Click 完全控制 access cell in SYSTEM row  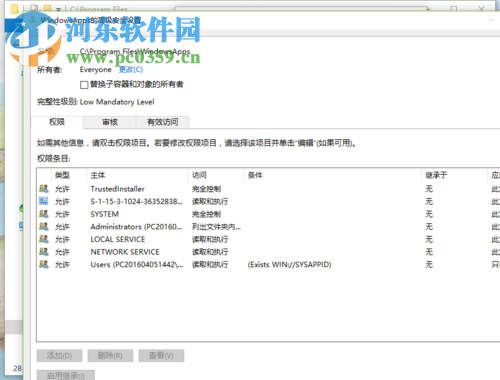coord(206,214)
